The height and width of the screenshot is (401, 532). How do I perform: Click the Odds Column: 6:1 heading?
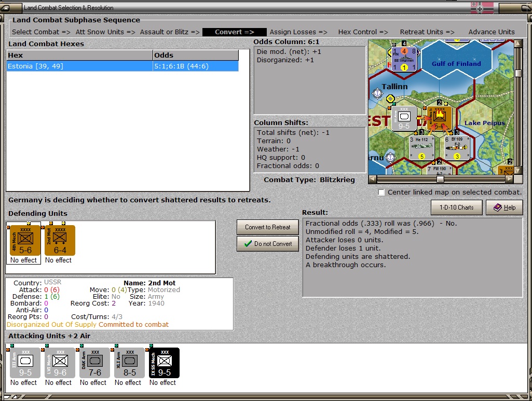coord(287,42)
